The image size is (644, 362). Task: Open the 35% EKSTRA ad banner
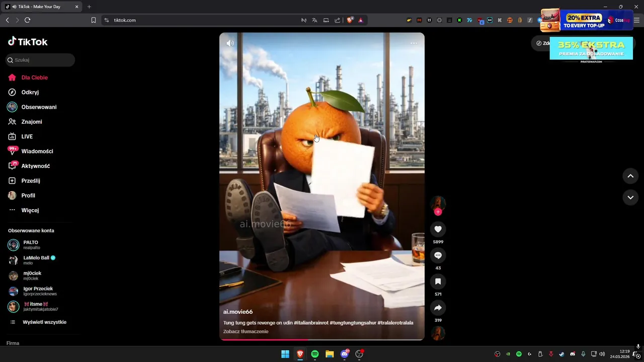pyautogui.click(x=591, y=49)
